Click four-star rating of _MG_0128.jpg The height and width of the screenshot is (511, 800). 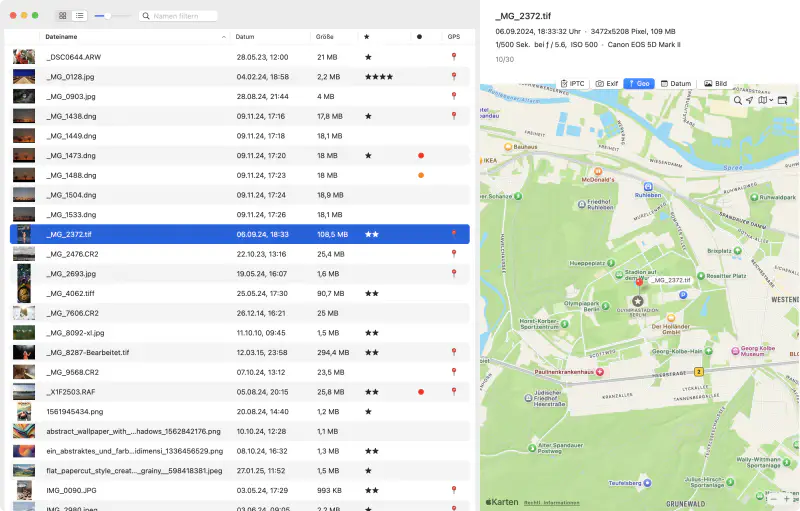click(x=379, y=77)
